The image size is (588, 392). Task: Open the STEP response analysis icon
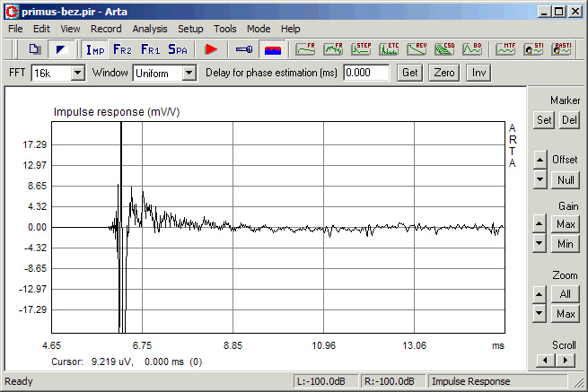tap(361, 49)
